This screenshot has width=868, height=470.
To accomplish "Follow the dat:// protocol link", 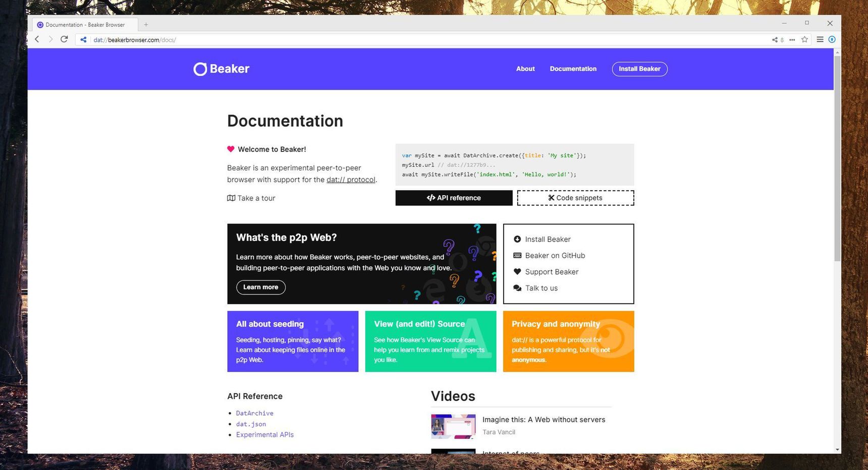I will [351, 180].
